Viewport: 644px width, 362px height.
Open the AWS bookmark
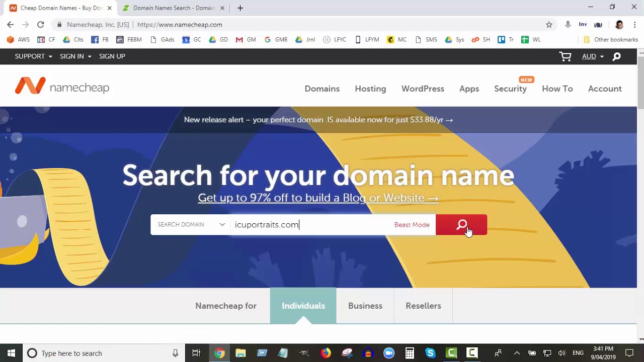coord(18,40)
